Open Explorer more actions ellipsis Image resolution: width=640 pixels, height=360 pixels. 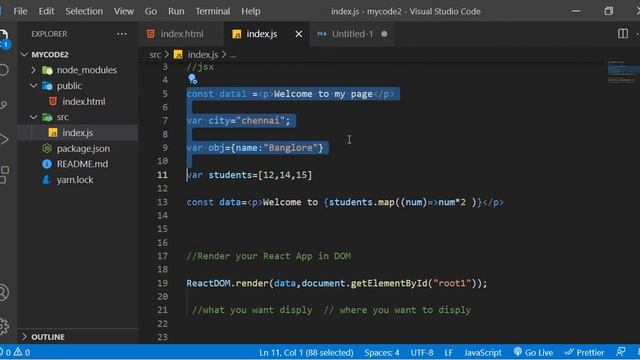[x=122, y=34]
